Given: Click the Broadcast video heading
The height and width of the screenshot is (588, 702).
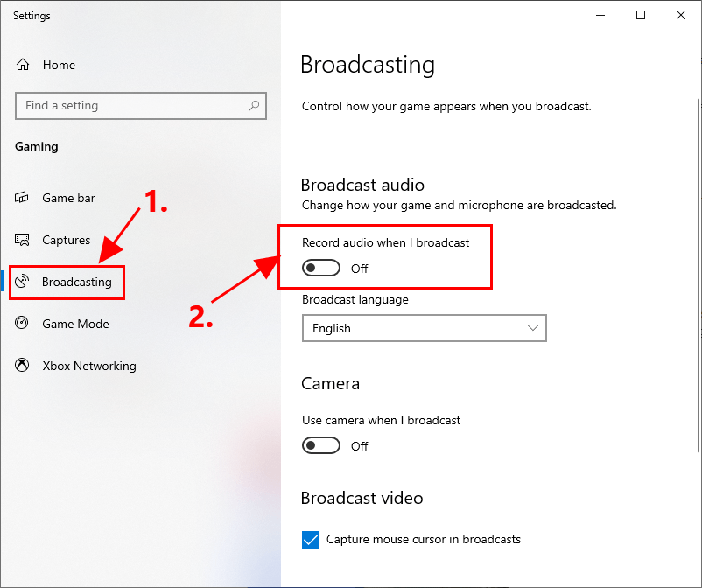Looking at the screenshot, I should pyautogui.click(x=362, y=498).
